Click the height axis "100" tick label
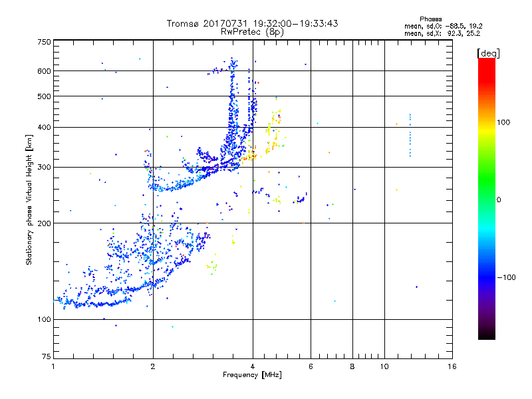Image resolution: width=532 pixels, height=399 pixels. point(44,319)
